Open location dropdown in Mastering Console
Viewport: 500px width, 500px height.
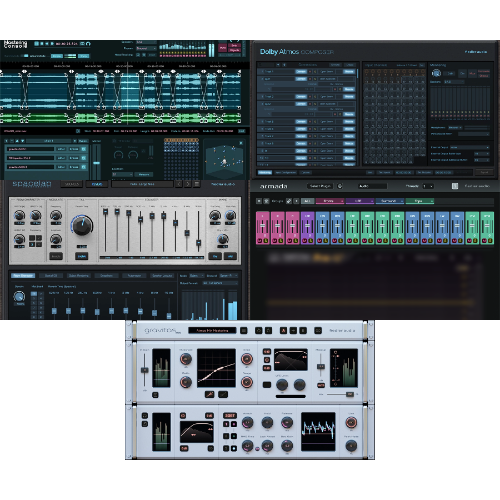coord(122,174)
